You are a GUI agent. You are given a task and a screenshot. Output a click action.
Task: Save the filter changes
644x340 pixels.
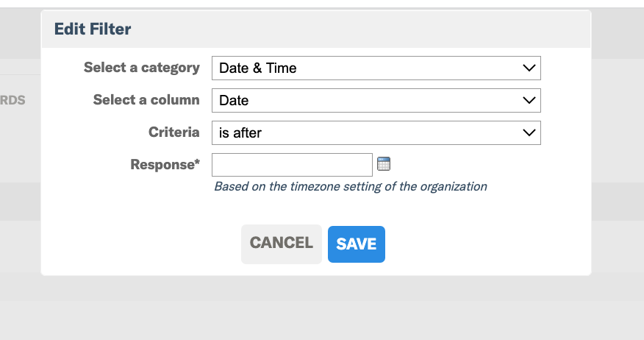[x=357, y=244]
